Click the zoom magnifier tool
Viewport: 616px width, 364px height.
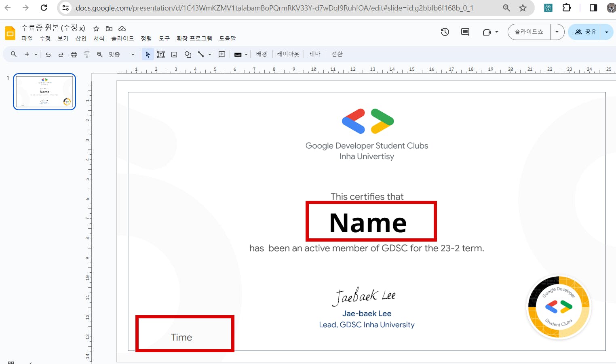pos(99,55)
